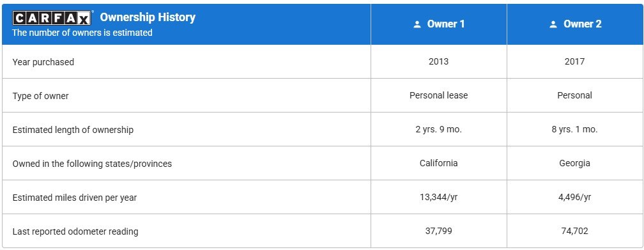Click Estimated length of ownership label
Viewport: 644px width, 250px height.
[x=73, y=130]
